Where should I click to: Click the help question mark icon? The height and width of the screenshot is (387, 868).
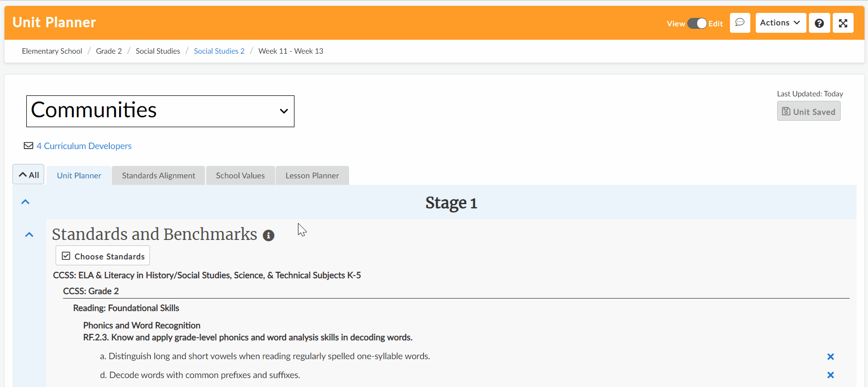(x=819, y=23)
